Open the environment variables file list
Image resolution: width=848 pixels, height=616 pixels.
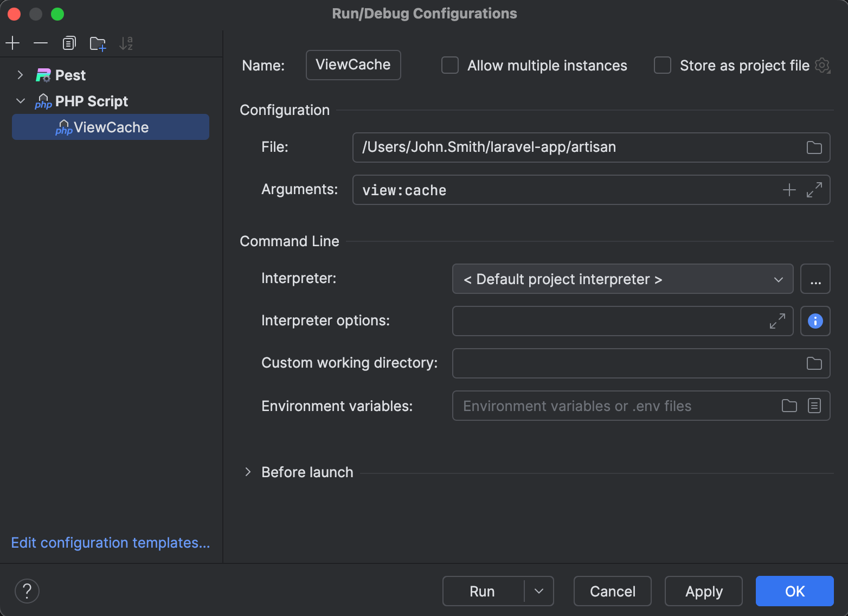814,406
